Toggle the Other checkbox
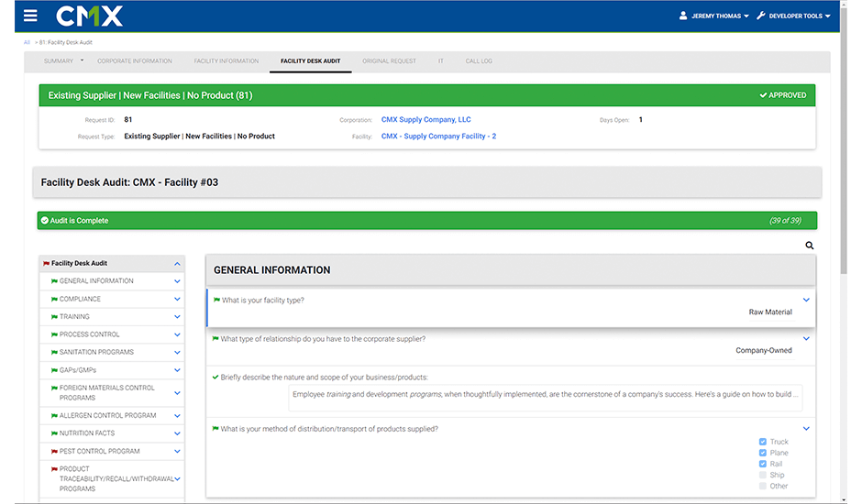This screenshot has width=862, height=504. 762,486
